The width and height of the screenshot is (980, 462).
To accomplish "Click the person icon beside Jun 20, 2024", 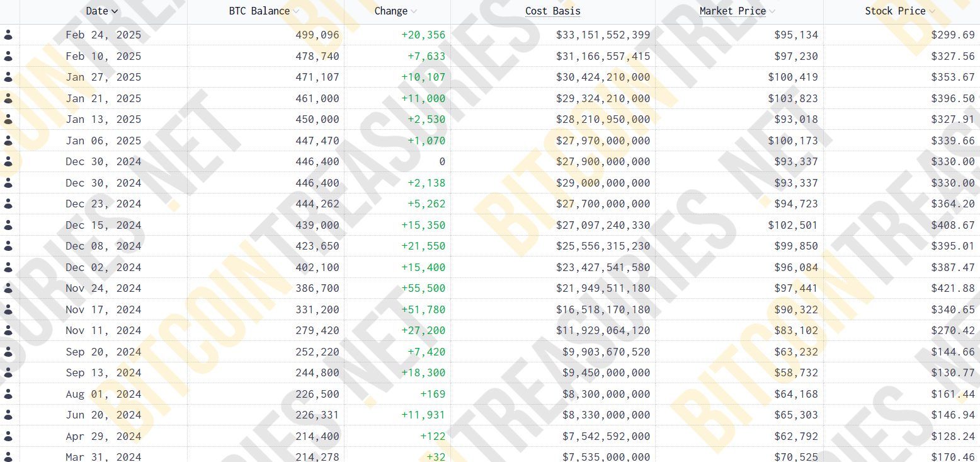I will coord(8,415).
